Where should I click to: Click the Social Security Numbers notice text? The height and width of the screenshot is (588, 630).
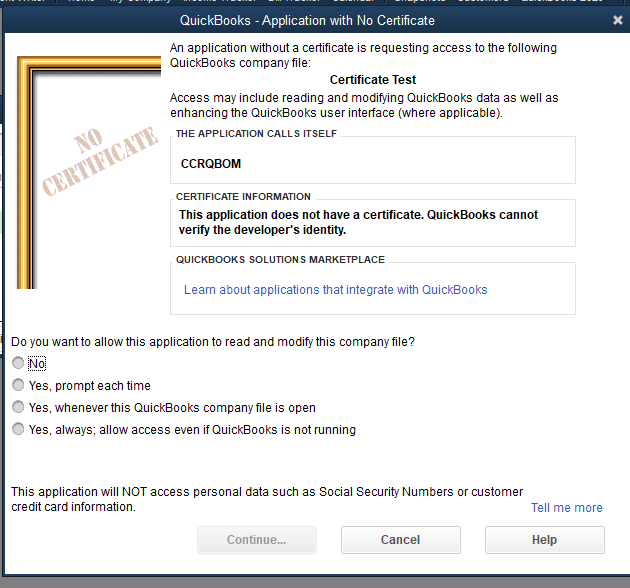click(267, 499)
